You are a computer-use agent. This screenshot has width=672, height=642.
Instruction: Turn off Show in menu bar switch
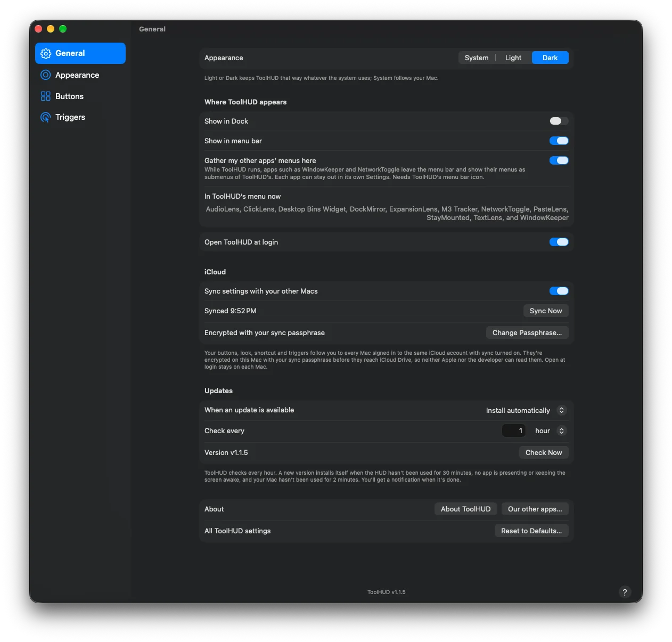(559, 141)
